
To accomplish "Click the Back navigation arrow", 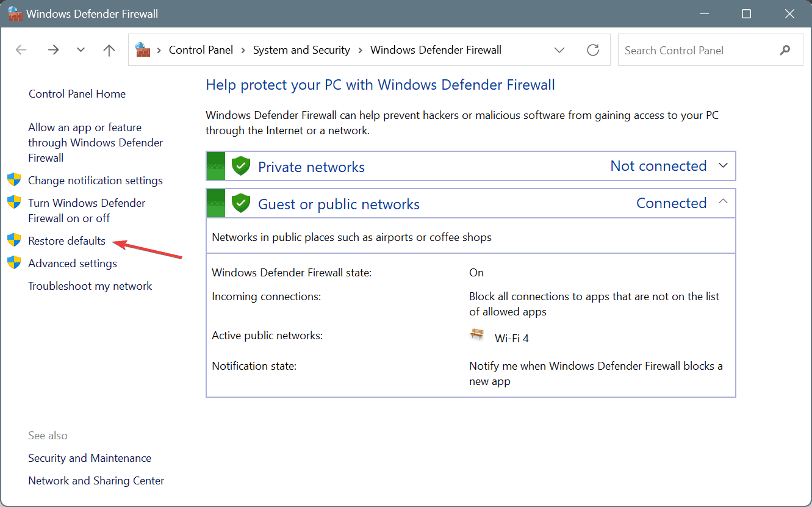I will tap(21, 50).
